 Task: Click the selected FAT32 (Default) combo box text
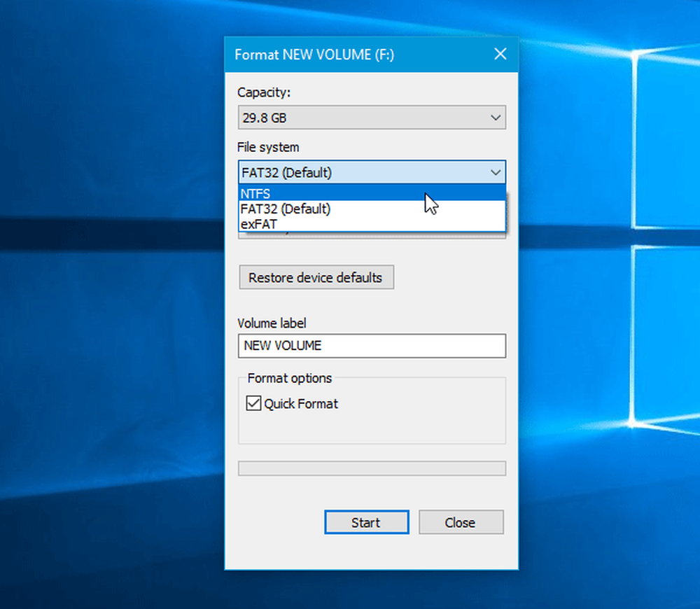pyautogui.click(x=287, y=172)
